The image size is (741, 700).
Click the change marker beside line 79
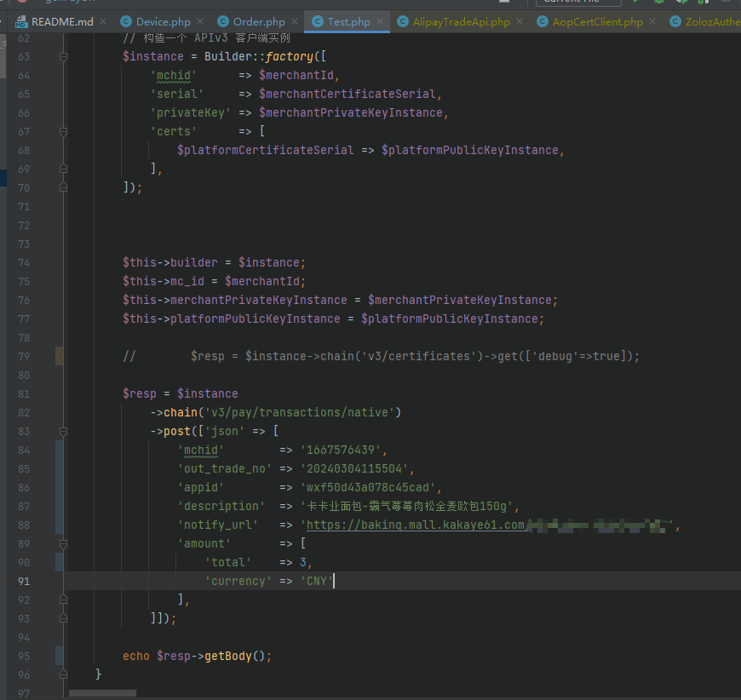tap(59, 356)
